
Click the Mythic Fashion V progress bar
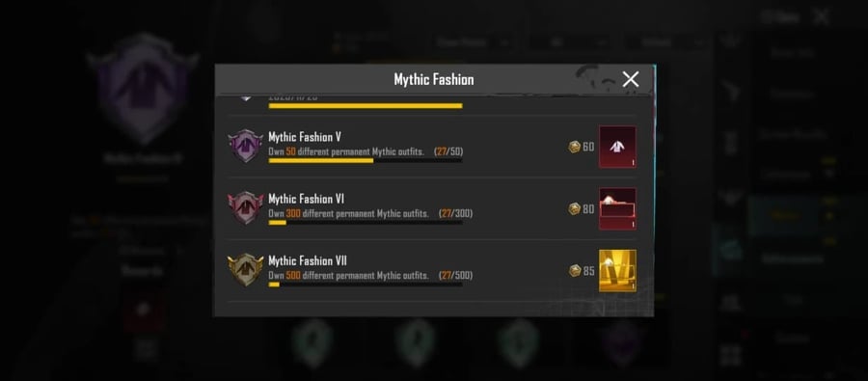point(366,161)
